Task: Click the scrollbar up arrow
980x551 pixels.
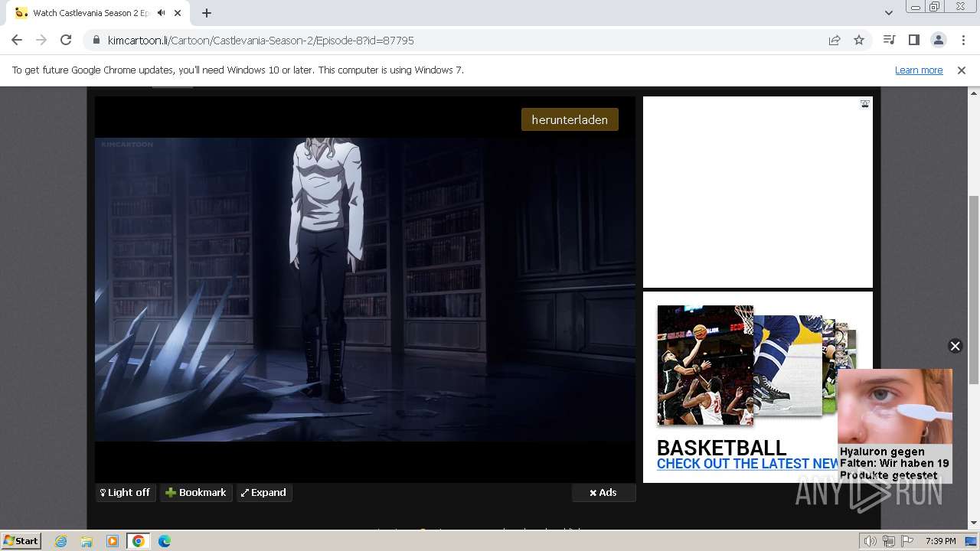Action: (x=974, y=93)
